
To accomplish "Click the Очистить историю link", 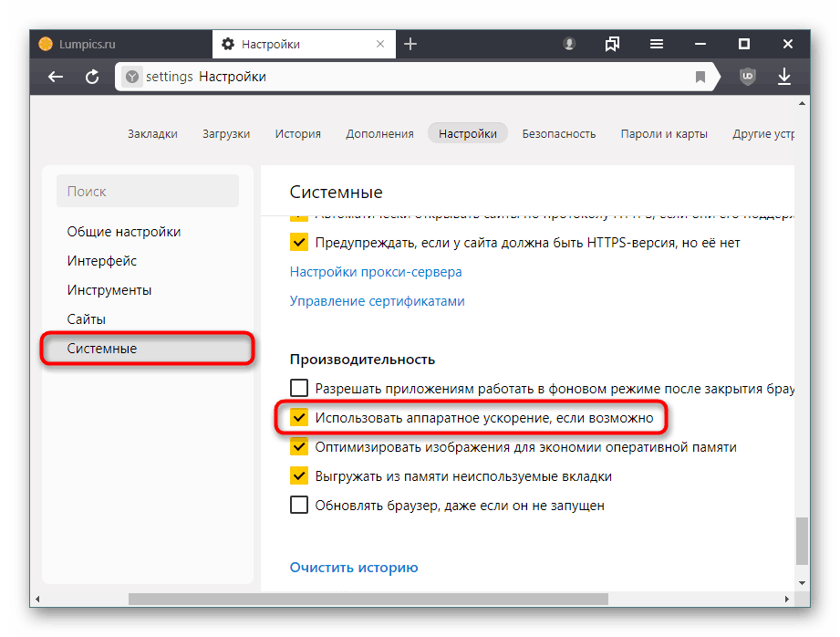I will (354, 568).
